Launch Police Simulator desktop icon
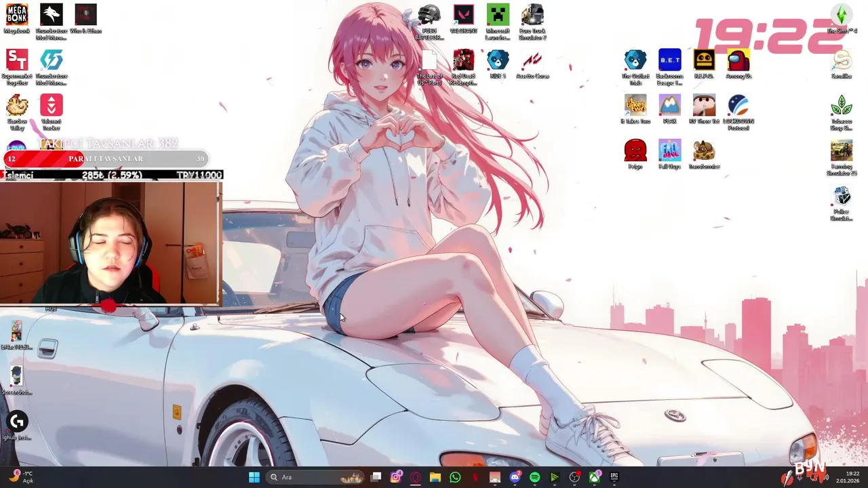The image size is (868, 488). tap(842, 197)
